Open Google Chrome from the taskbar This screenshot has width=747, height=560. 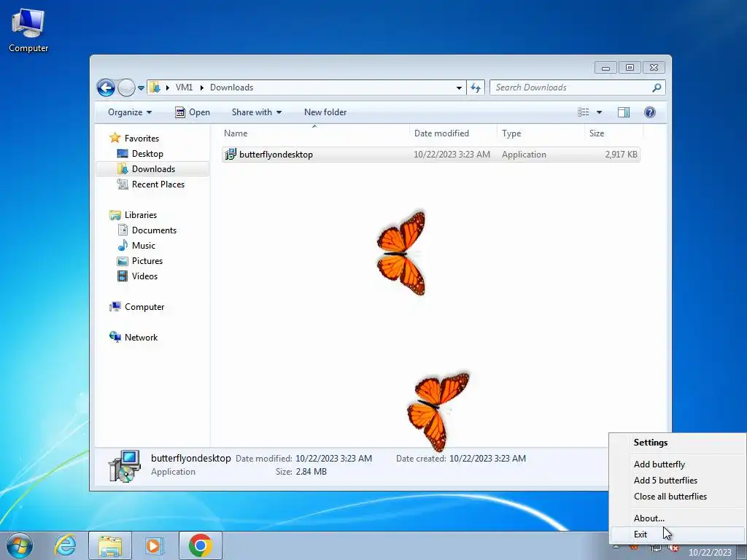coord(201,545)
